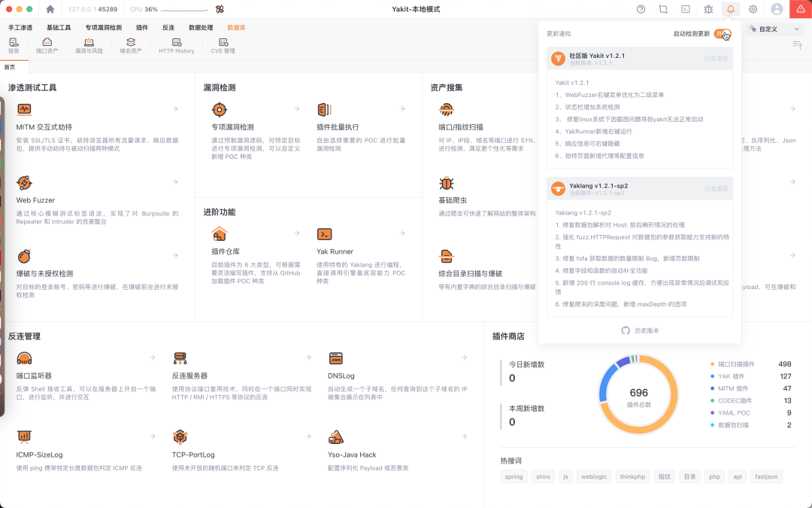Open 漏洞与风险 toolbar item
Image resolution: width=812 pixels, height=508 pixels.
coord(89,45)
